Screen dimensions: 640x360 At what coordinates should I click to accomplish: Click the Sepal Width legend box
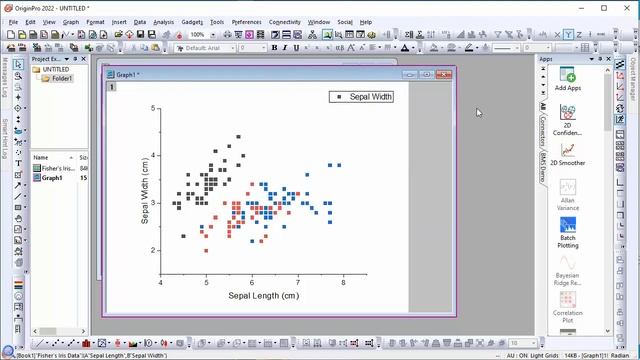point(361,97)
